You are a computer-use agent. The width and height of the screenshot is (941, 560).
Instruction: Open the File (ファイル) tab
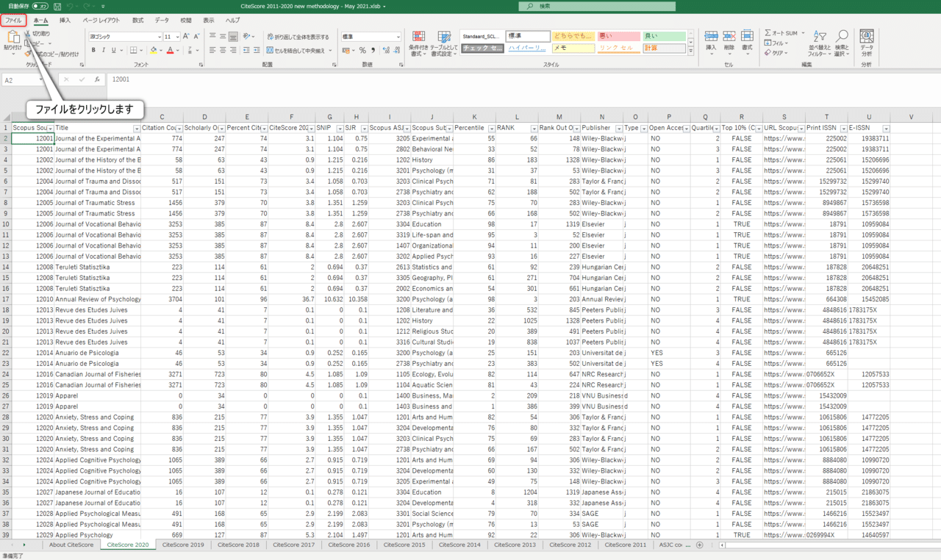(13, 21)
